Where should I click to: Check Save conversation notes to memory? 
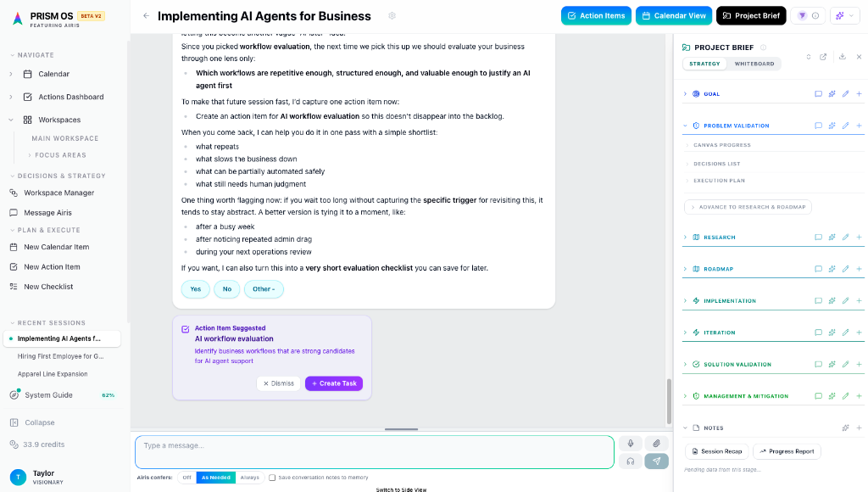pos(272,478)
